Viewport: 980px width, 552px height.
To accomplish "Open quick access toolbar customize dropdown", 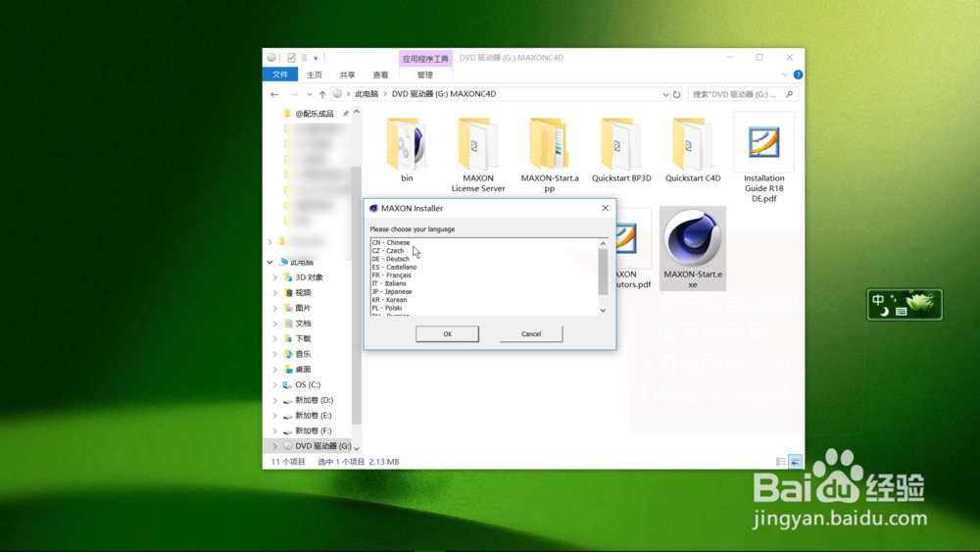I will (x=316, y=58).
